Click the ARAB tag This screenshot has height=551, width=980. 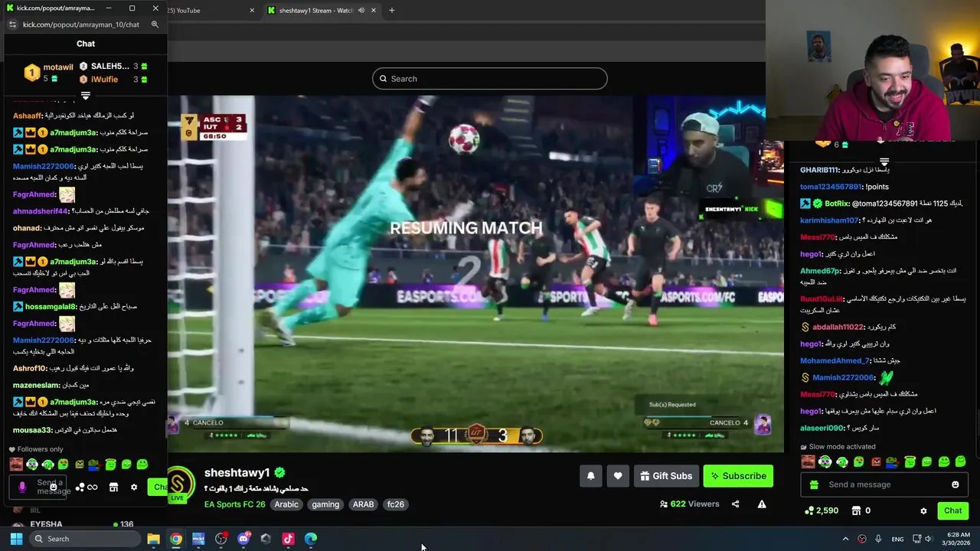(363, 504)
